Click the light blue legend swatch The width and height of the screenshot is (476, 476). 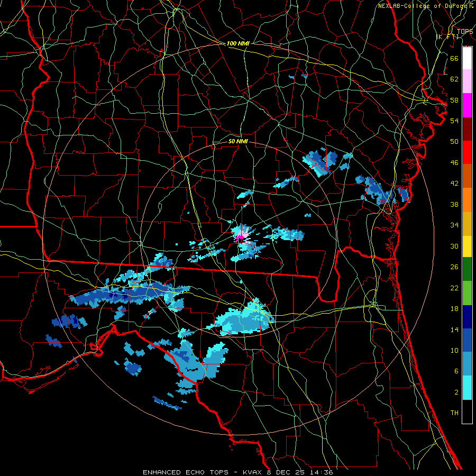[467, 364]
